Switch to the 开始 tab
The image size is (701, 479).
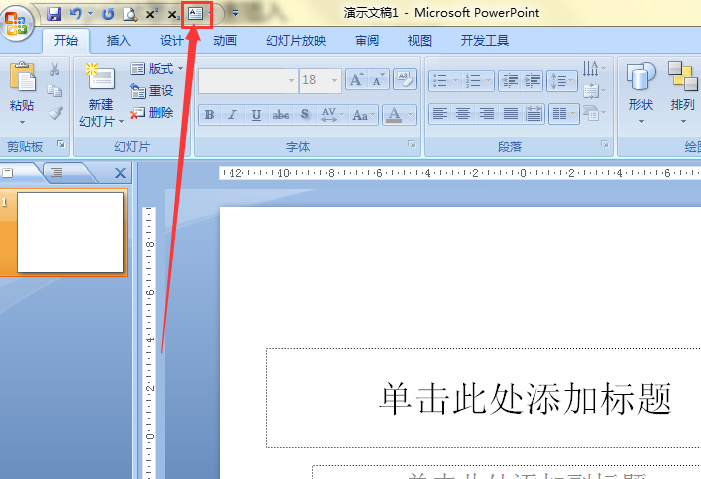[66, 41]
